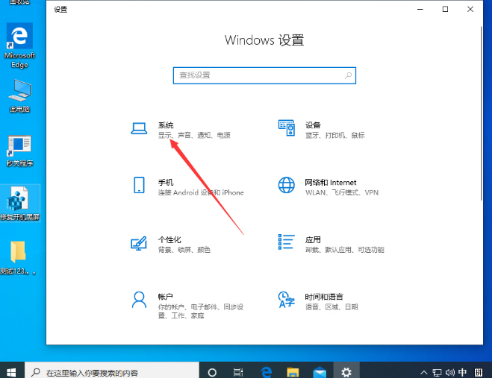Click the settings search magnifier icon
The height and width of the screenshot is (379, 492).
(348, 75)
